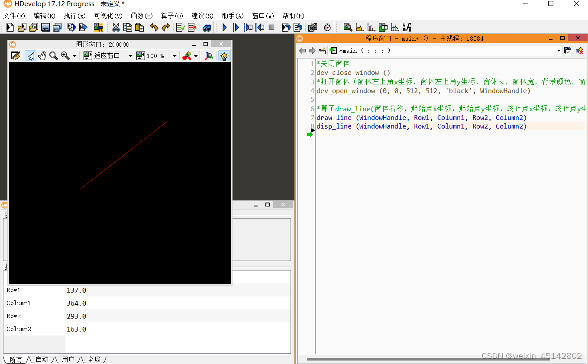
Task: Toggle the 3D plot mode axes icon
Action: 209,56
